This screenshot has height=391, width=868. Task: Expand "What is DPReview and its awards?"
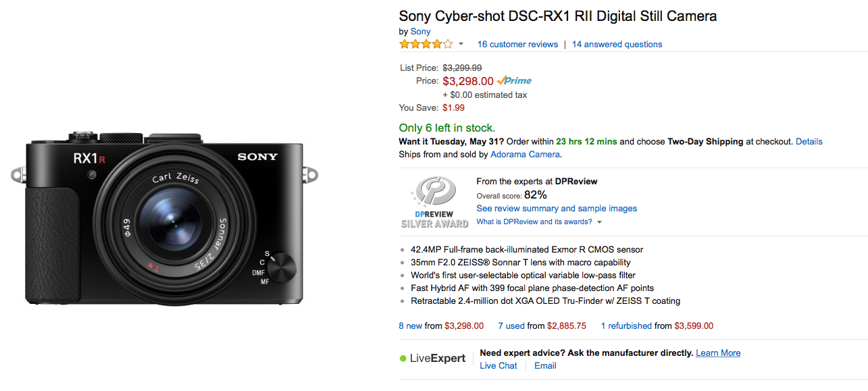click(539, 221)
